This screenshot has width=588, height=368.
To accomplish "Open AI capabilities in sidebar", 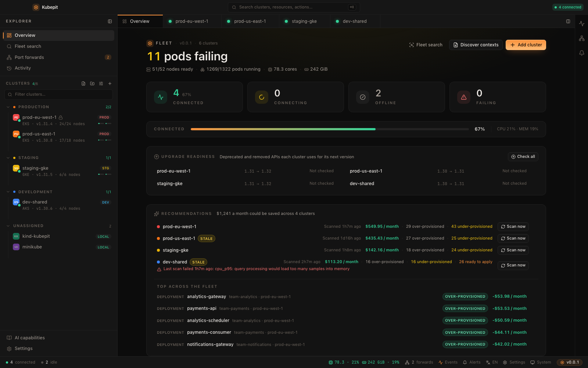I will pos(59,338).
